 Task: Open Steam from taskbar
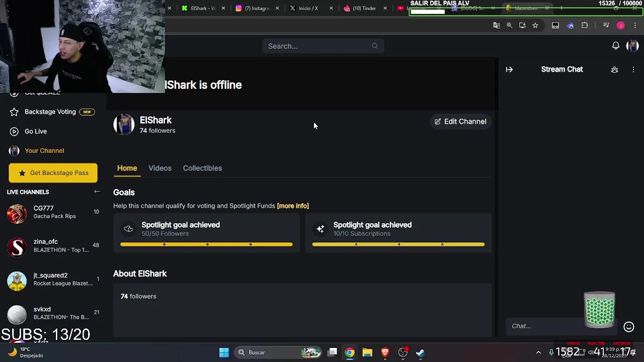tap(421, 352)
